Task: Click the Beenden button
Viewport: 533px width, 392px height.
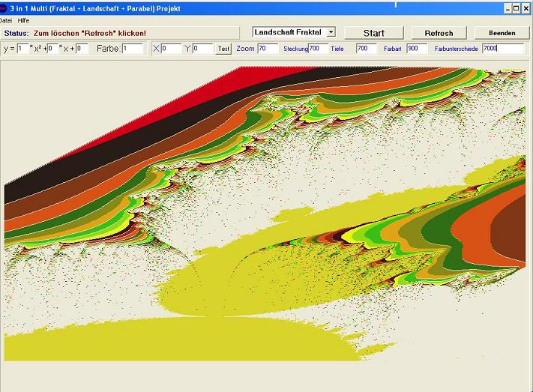Action: click(502, 33)
